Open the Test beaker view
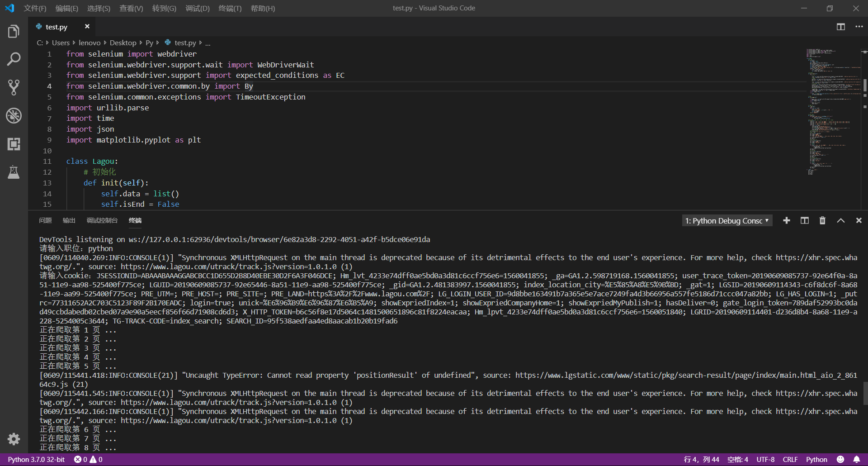The image size is (868, 466). (x=14, y=172)
